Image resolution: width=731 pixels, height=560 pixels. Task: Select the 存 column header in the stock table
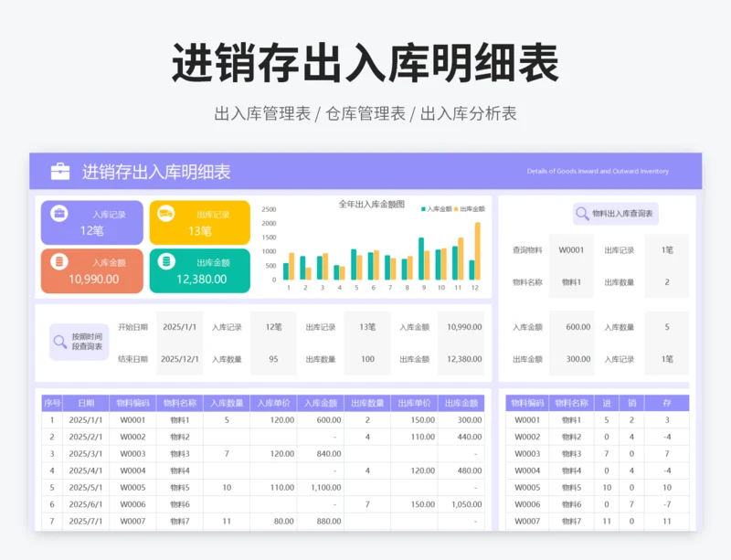pyautogui.click(x=667, y=403)
